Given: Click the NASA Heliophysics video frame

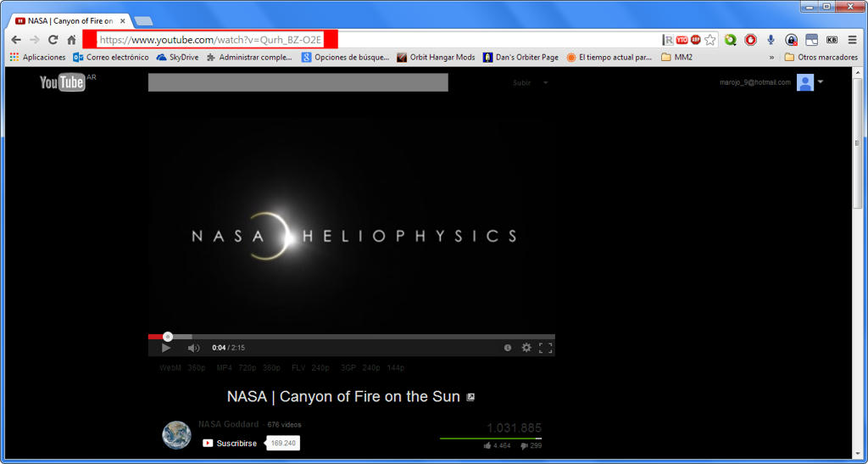Looking at the screenshot, I should [x=352, y=226].
